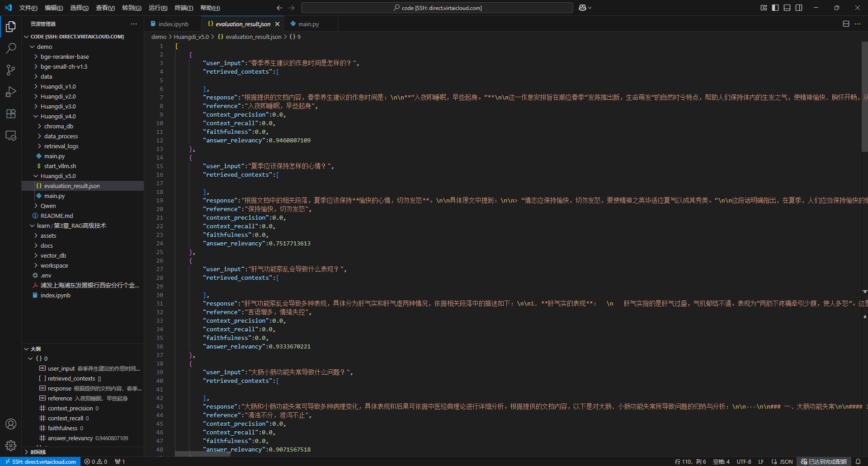
Task: Expand the vector_db folder
Action: pos(83,255)
